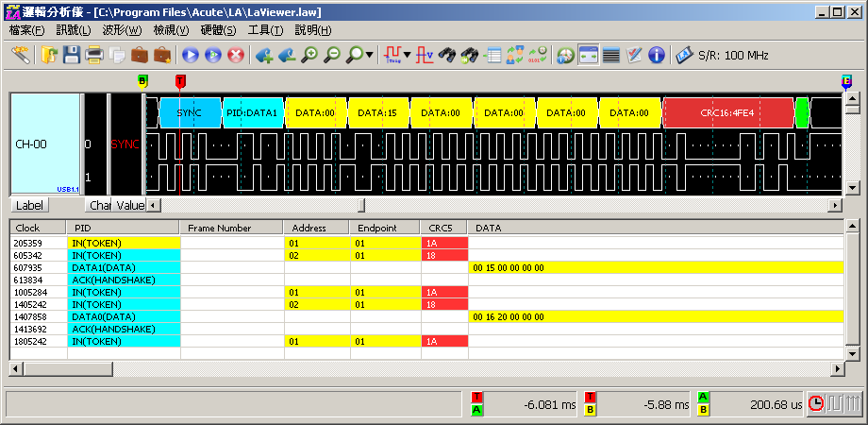Viewport: 868px width, 425px height.
Task: Click the waveform scrollbar left arrow
Action: point(154,205)
